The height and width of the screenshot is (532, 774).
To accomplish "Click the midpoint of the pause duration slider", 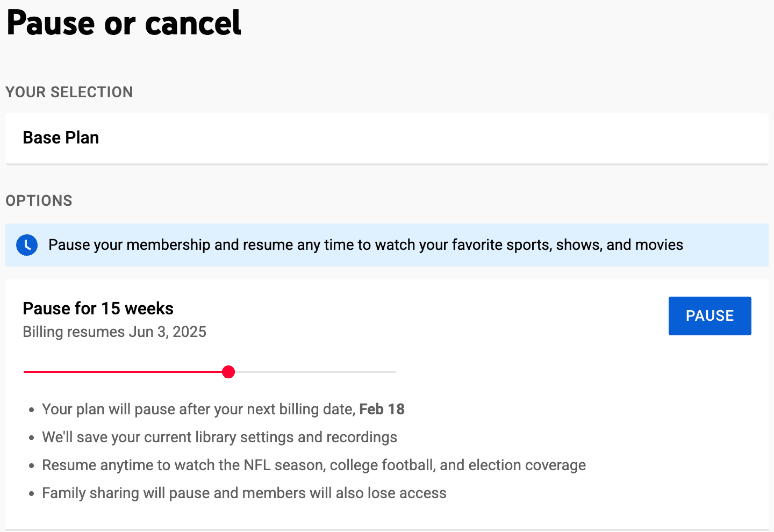I will (x=210, y=371).
